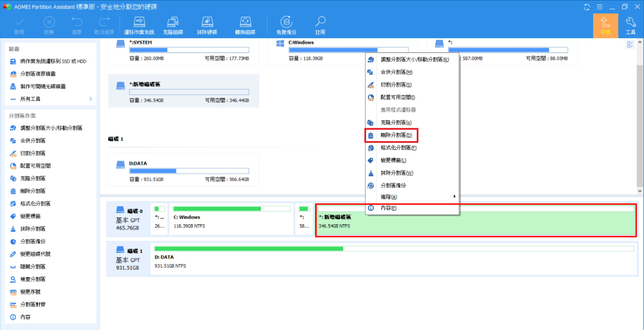Choose context menu Resize/Move Partition (調整分割區大小/移動分割區)
Viewport: 644px width, 330px height.
[x=412, y=60]
